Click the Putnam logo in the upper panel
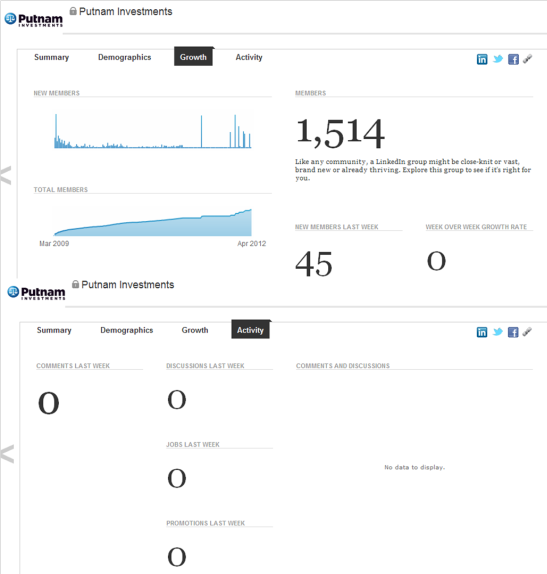 pos(34,20)
